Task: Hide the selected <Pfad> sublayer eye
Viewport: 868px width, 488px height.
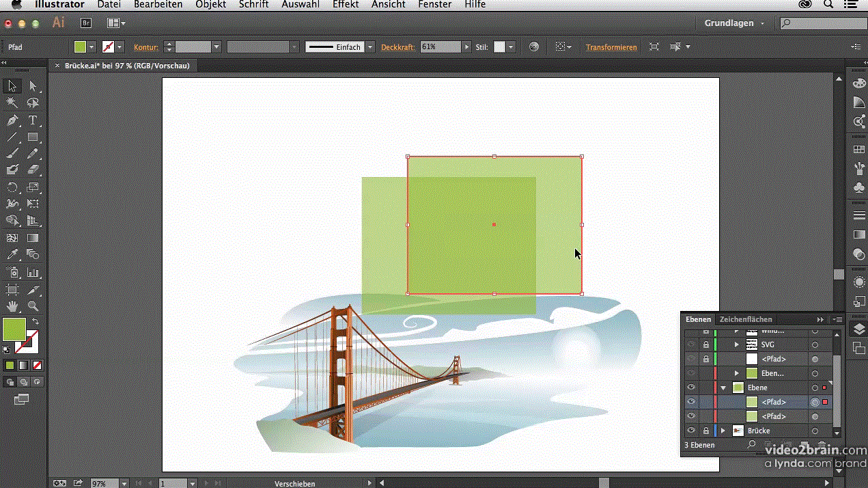Action: (x=691, y=402)
